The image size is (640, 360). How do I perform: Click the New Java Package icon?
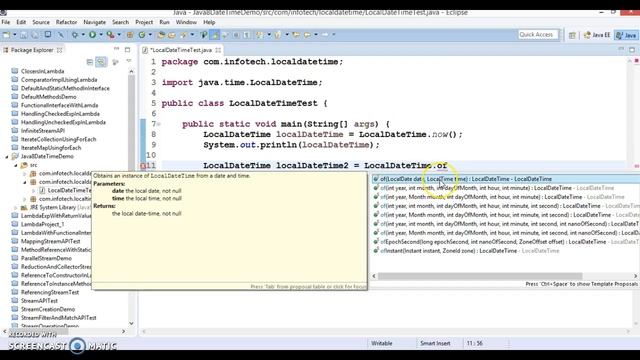[130, 35]
